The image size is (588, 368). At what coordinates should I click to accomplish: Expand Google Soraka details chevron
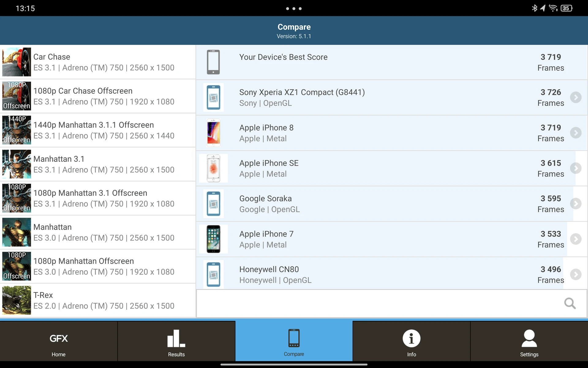(576, 204)
